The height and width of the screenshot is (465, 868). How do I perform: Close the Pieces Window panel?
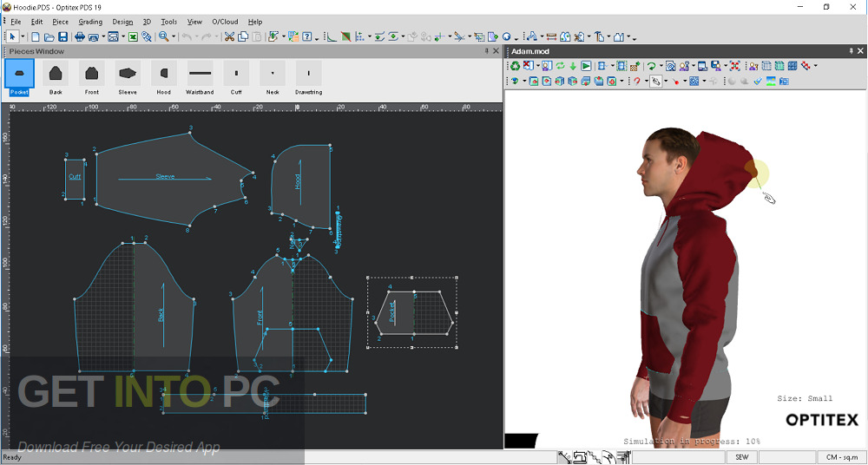tap(496, 51)
